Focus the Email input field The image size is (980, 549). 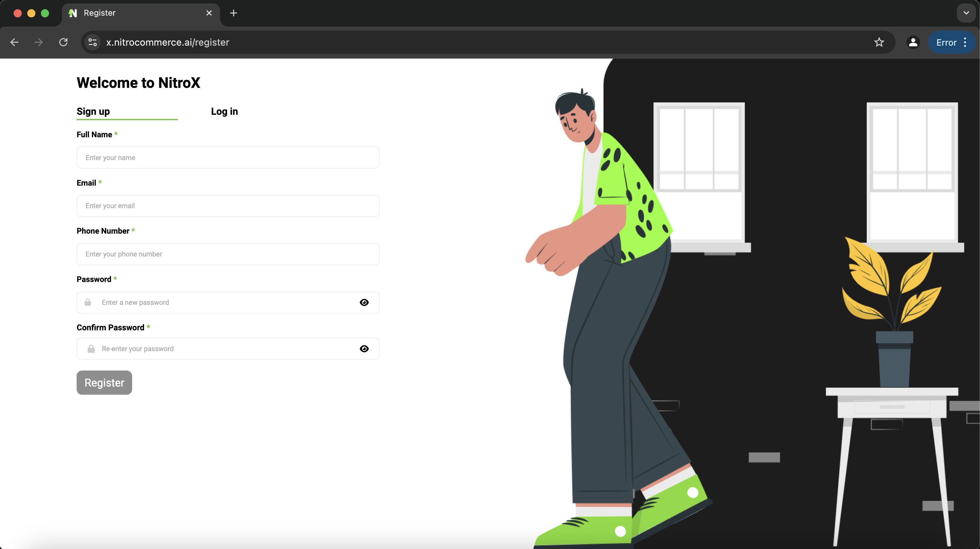click(228, 206)
